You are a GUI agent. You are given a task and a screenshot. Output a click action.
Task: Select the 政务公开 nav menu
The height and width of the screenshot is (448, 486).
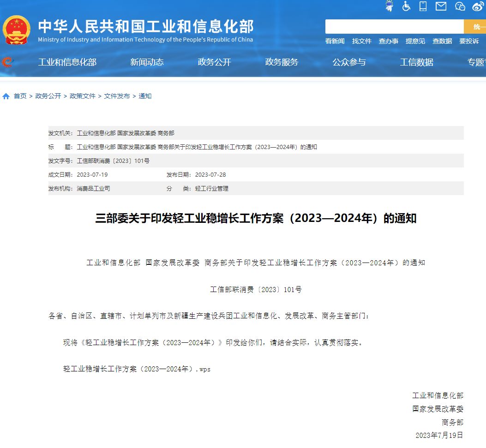point(215,62)
